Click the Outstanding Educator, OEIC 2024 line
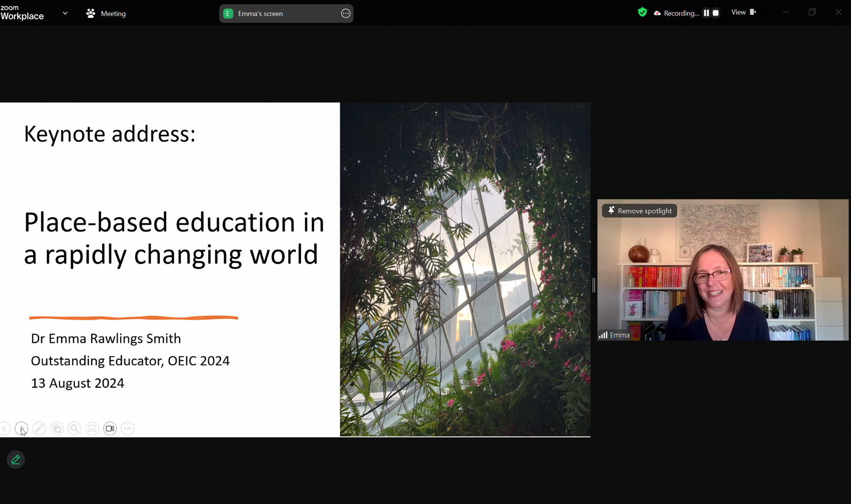 point(130,361)
